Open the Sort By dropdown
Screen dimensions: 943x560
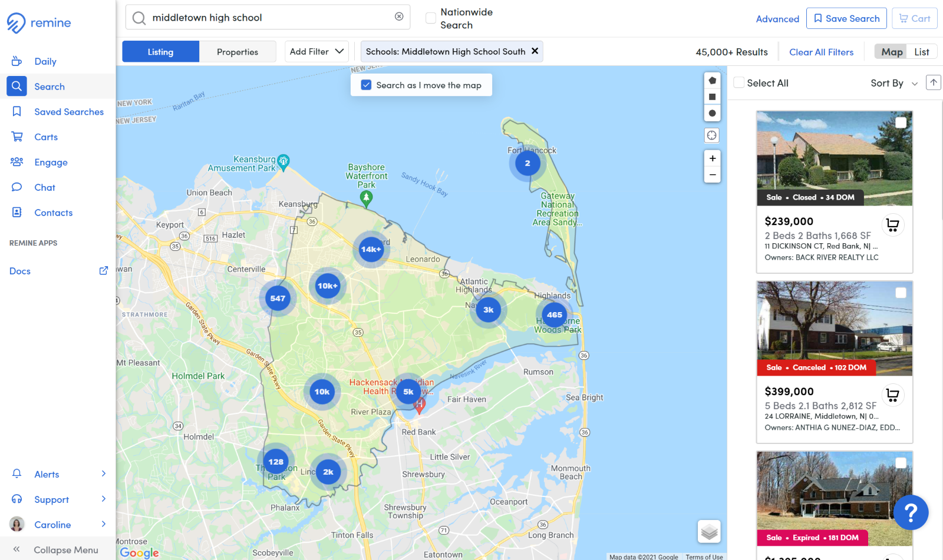pyautogui.click(x=893, y=83)
